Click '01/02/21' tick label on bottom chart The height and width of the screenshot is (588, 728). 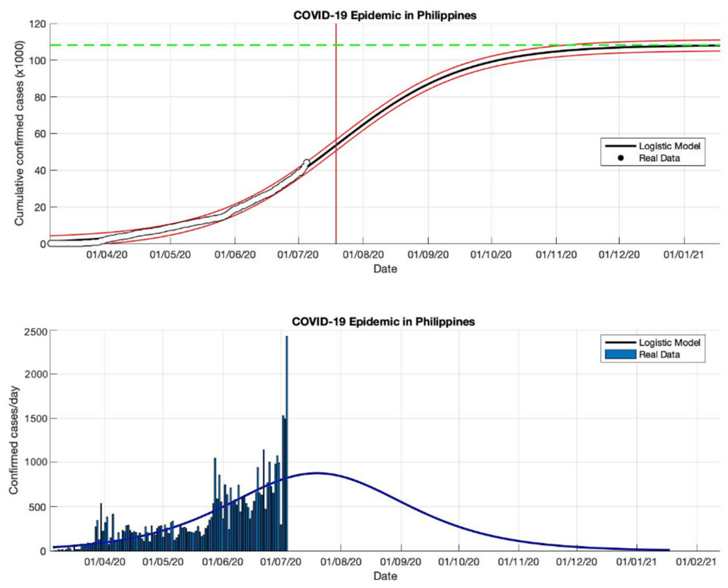(696, 562)
